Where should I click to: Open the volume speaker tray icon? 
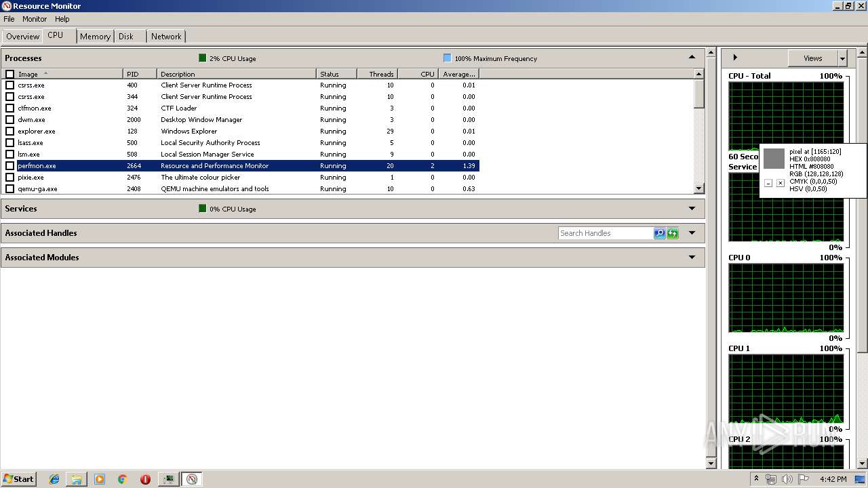pyautogui.click(x=787, y=479)
